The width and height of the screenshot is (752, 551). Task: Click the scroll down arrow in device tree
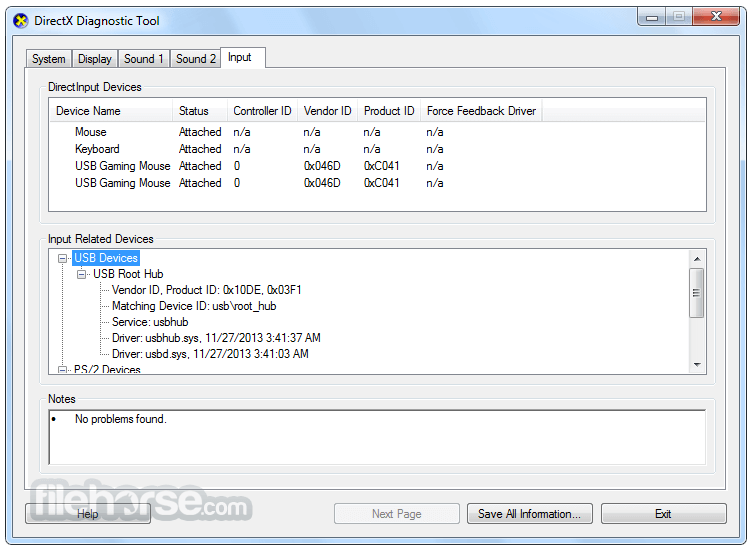[x=697, y=365]
